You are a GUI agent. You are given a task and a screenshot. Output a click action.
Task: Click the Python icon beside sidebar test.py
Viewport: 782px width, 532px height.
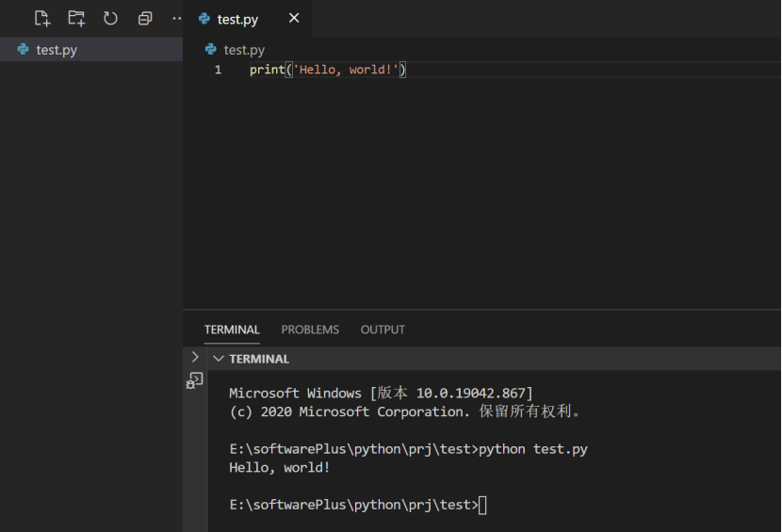(23, 49)
